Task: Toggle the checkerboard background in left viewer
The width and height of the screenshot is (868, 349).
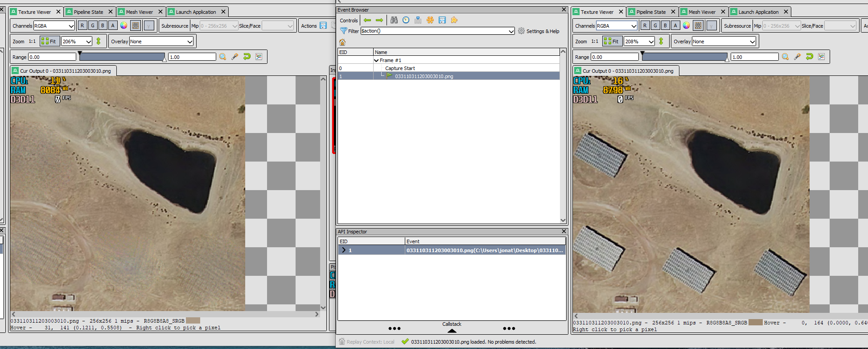Action: pyautogui.click(x=136, y=25)
